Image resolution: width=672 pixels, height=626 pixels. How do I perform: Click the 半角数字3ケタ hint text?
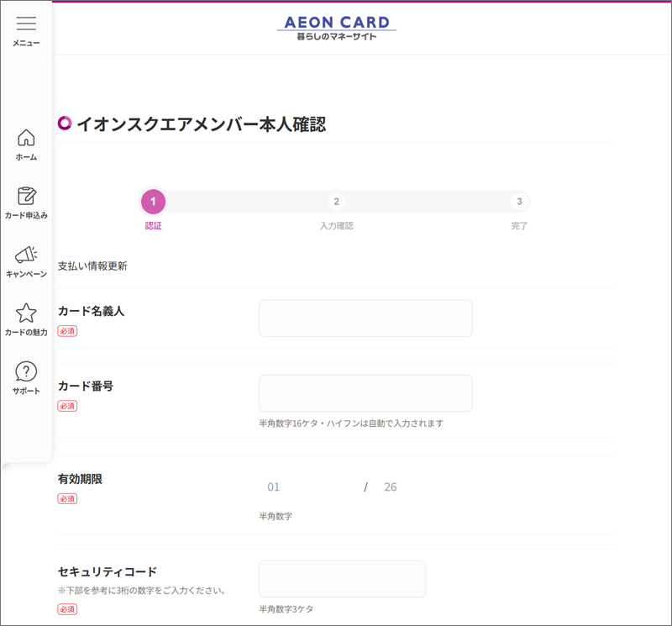pos(286,609)
